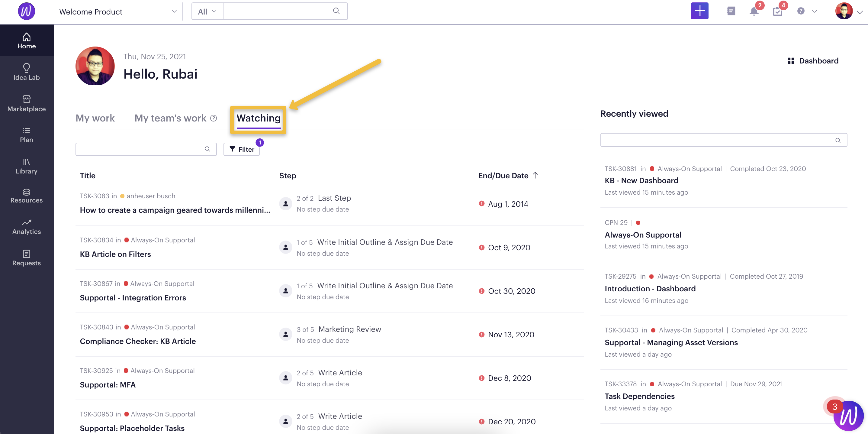This screenshot has width=868, height=434.
Task: Click the Write Article step in Supportal: MFA row
Action: coord(340,373)
